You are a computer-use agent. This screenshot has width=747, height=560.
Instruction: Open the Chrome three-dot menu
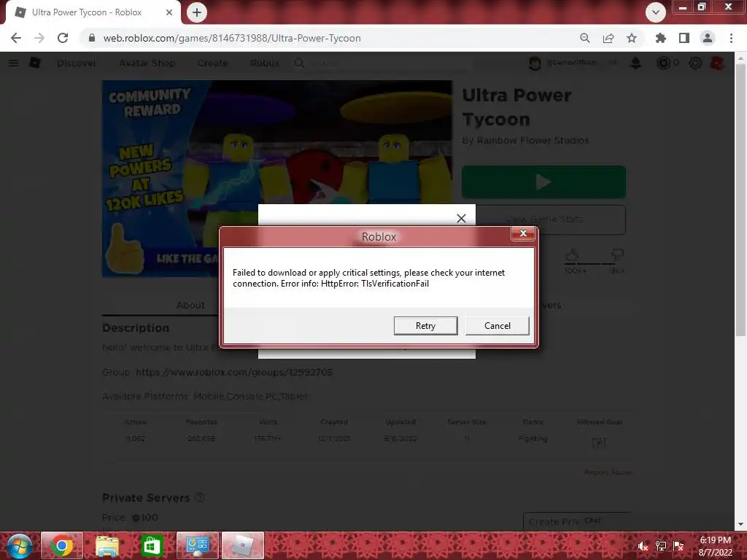(731, 38)
